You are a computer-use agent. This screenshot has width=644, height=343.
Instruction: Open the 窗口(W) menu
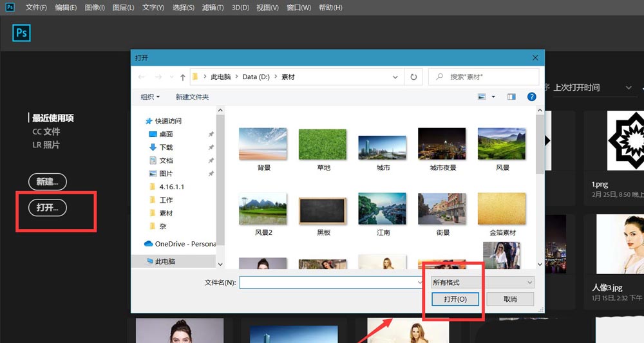pos(299,7)
